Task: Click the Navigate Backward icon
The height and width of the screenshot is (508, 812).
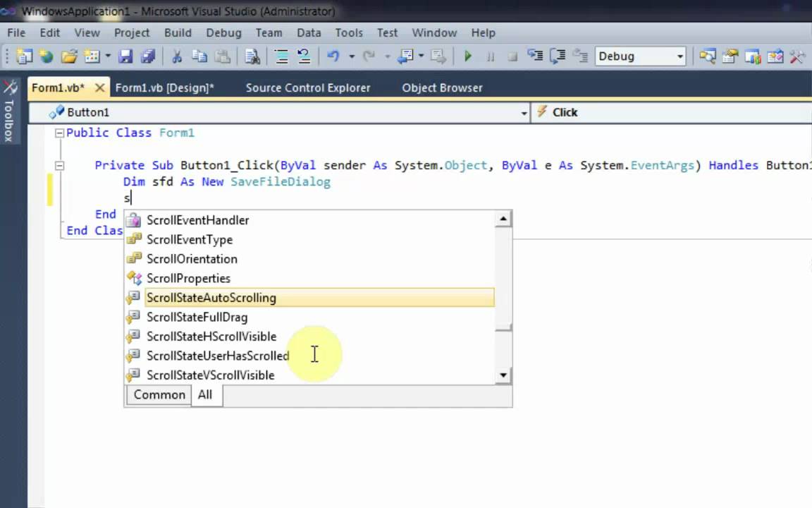Action: [x=405, y=56]
